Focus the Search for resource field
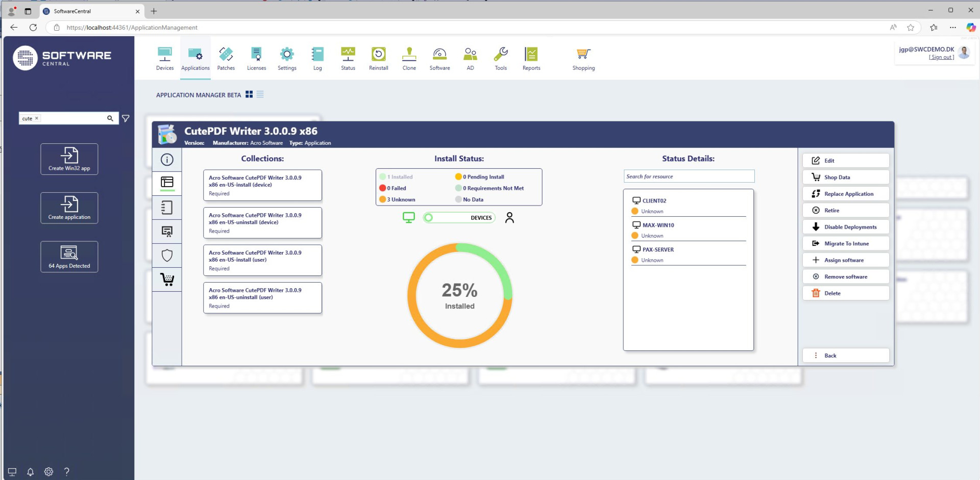The image size is (980, 480). [x=689, y=176]
